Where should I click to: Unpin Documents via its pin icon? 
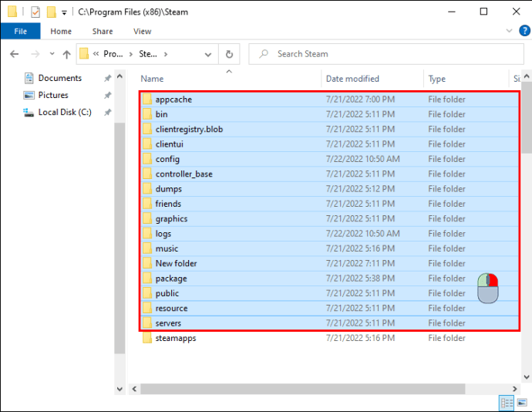[107, 79]
